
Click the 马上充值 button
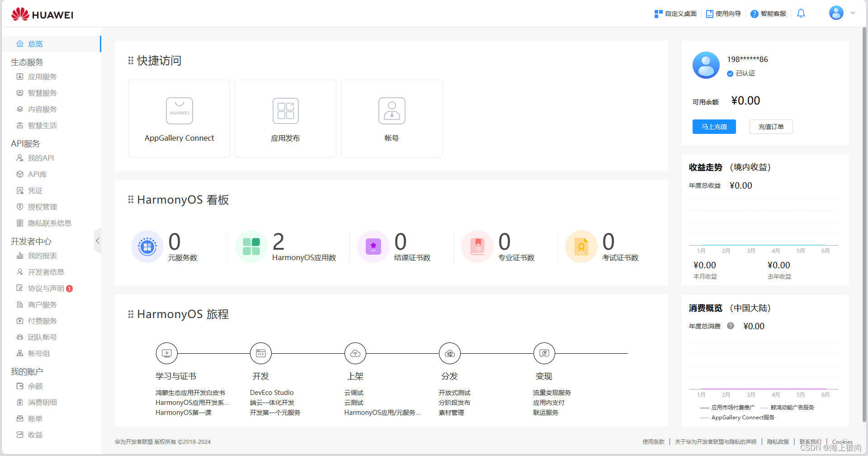pos(714,127)
